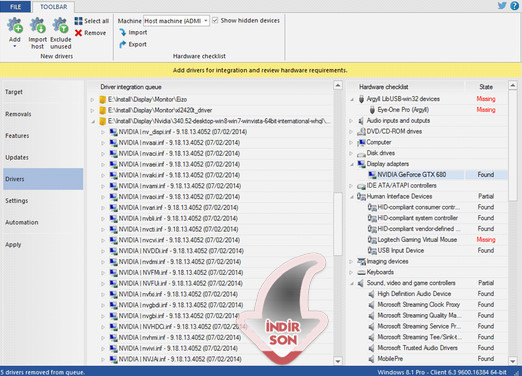
Task: Click the Remove button label
Action: click(x=95, y=33)
